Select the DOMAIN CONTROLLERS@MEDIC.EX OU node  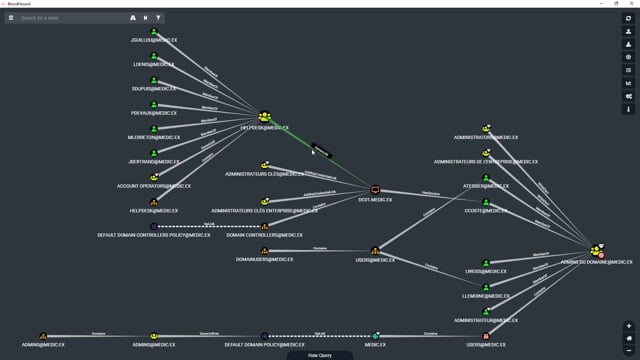point(264,226)
